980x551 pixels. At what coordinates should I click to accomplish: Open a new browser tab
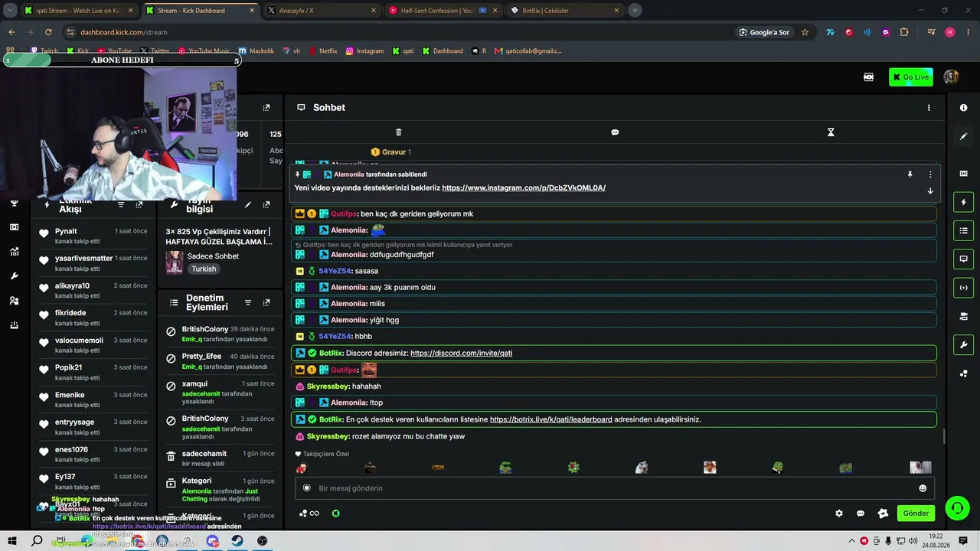635,11
